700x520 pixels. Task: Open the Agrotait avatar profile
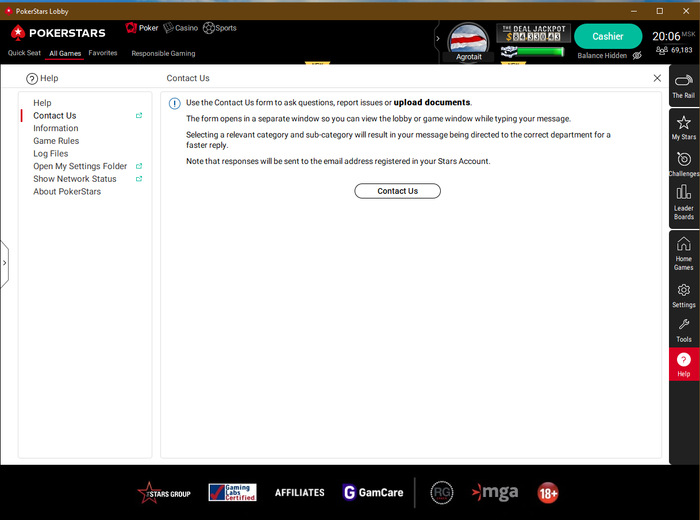click(468, 42)
